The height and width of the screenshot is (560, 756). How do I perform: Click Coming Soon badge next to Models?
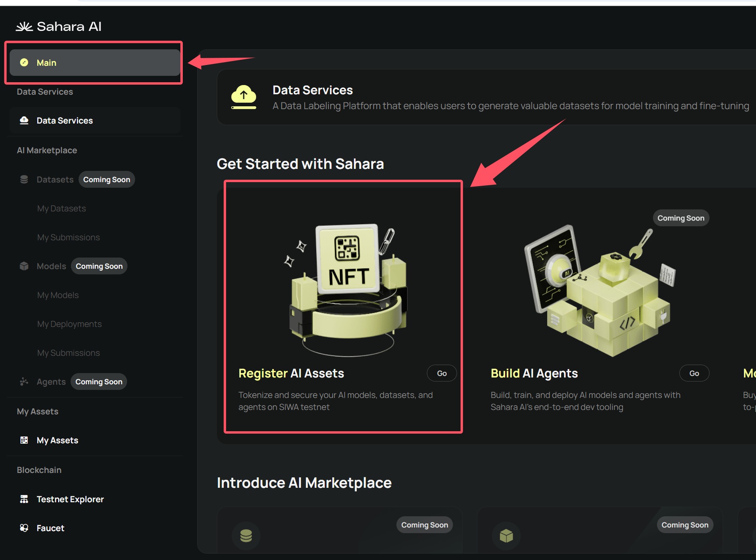99,266
